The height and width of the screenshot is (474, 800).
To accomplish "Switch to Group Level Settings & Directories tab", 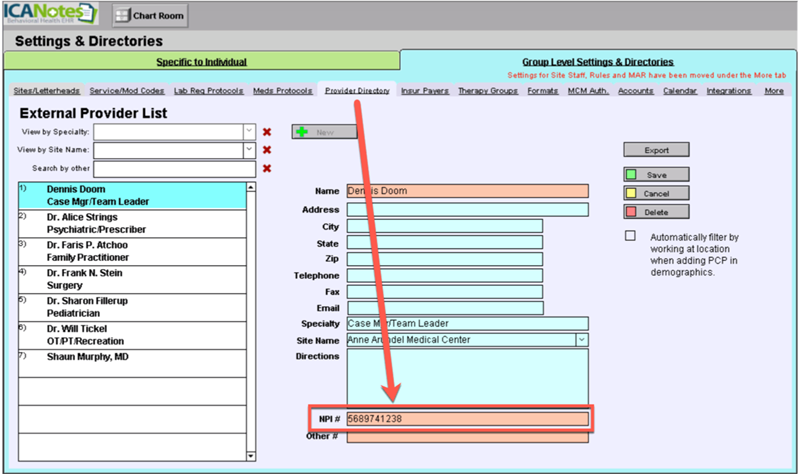I will [x=597, y=62].
